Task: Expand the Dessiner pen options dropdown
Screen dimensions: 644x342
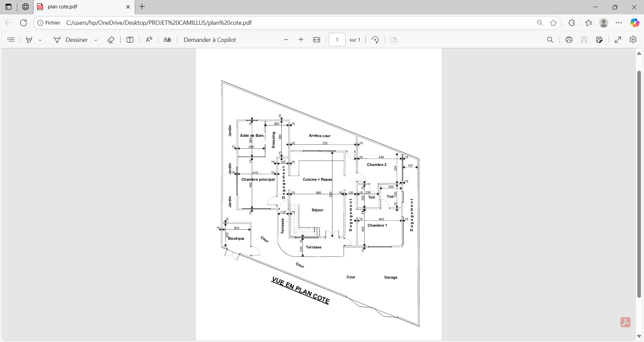Action: pos(96,40)
